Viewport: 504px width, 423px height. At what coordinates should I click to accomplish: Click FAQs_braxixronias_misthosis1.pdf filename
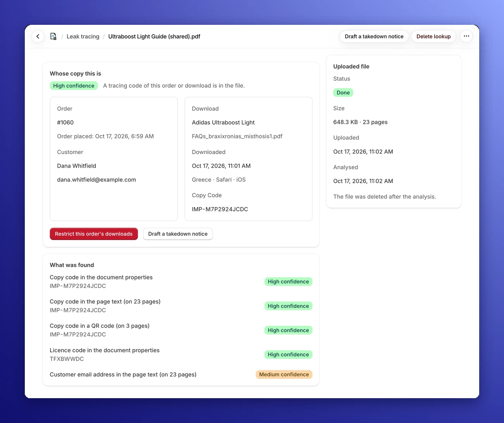(237, 136)
